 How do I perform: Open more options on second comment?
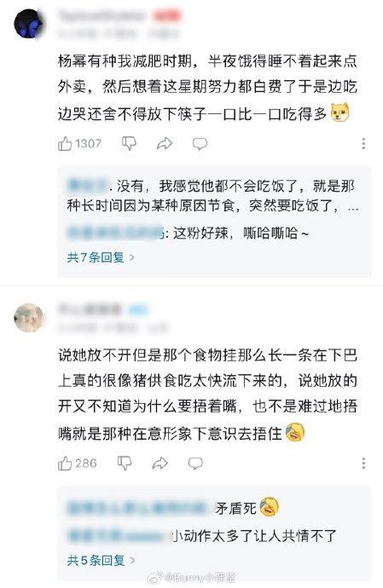tap(363, 464)
